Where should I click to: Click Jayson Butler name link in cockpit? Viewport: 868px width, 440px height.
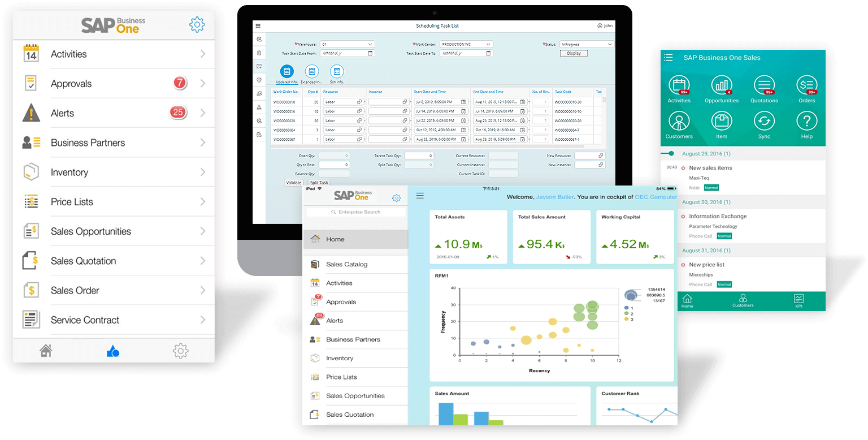click(555, 197)
